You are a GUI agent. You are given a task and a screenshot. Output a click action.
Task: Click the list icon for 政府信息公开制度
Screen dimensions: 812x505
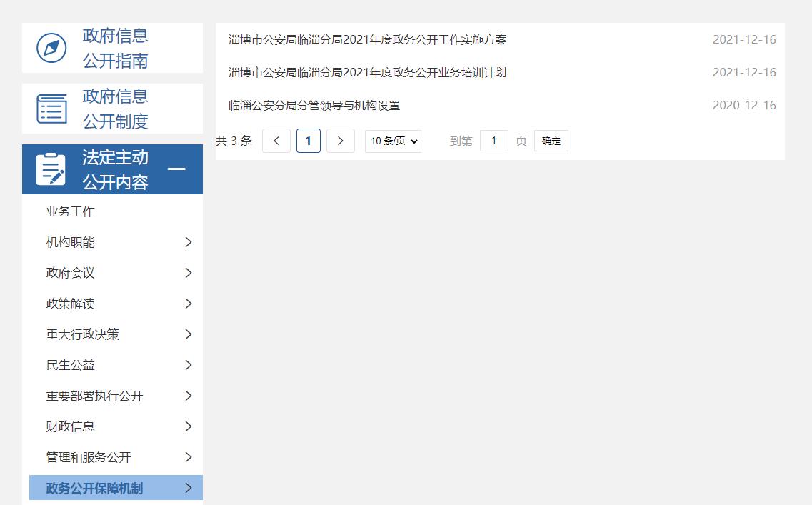51,109
